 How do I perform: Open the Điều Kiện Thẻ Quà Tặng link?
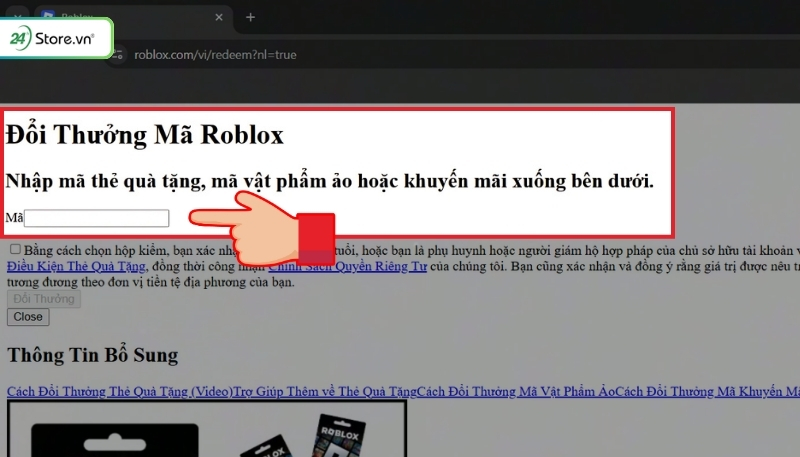(76, 267)
